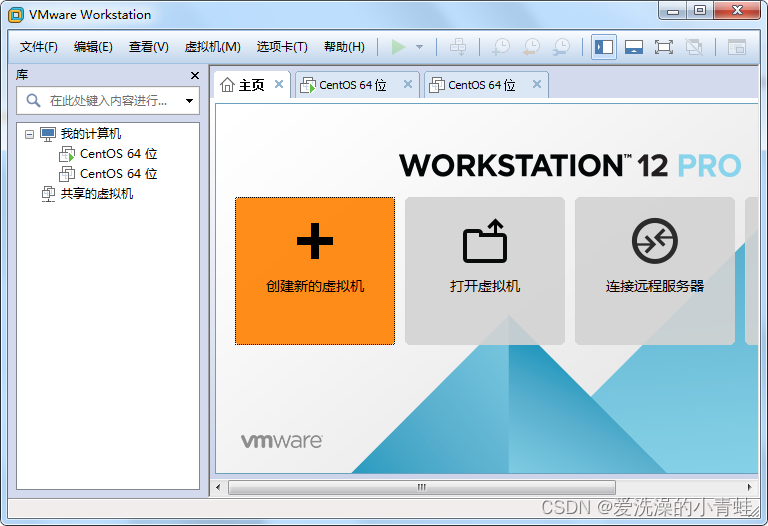
Task: Collapse the 我的计算机 tree node
Action: (x=29, y=134)
